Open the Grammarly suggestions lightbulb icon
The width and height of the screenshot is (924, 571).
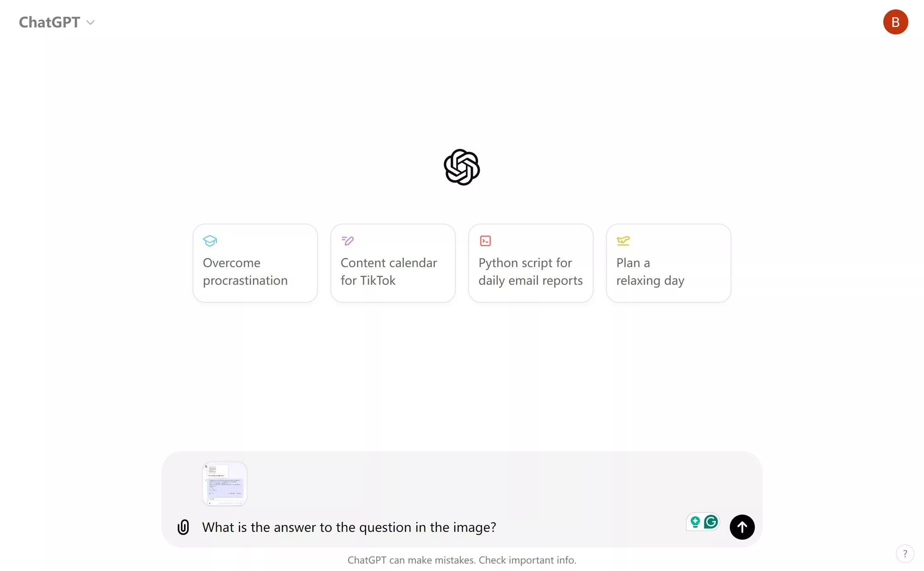tap(695, 522)
